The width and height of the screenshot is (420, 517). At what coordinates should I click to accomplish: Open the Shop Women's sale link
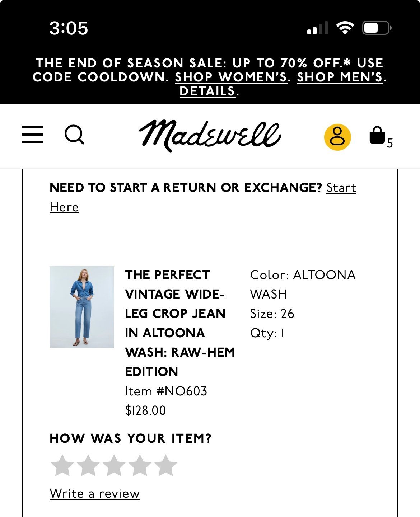pyautogui.click(x=231, y=77)
